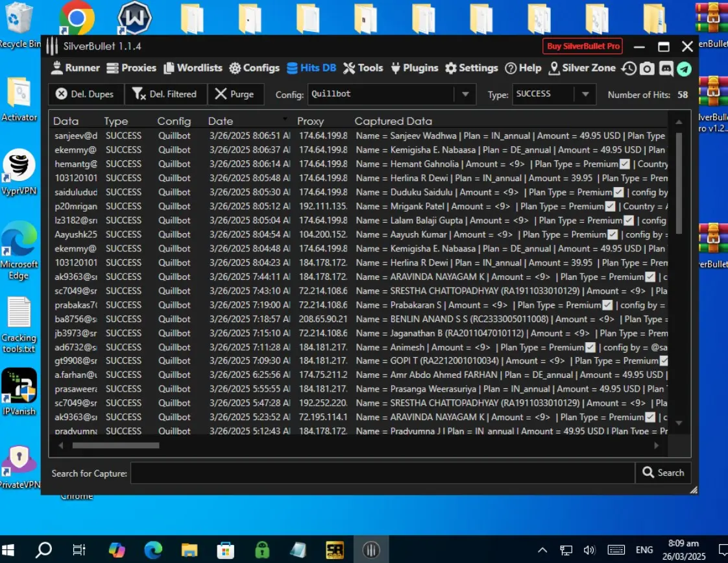
Task: Open Copilot from the taskbar
Action: click(117, 550)
